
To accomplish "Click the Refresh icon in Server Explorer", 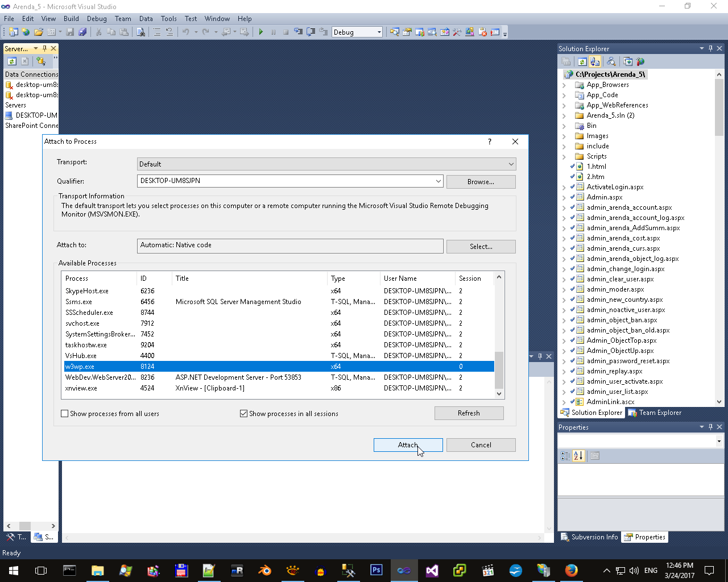I will tap(12, 61).
